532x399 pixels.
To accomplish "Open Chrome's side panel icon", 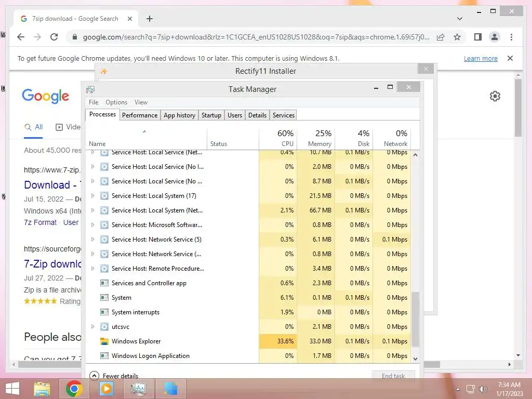I will pyautogui.click(x=478, y=37).
